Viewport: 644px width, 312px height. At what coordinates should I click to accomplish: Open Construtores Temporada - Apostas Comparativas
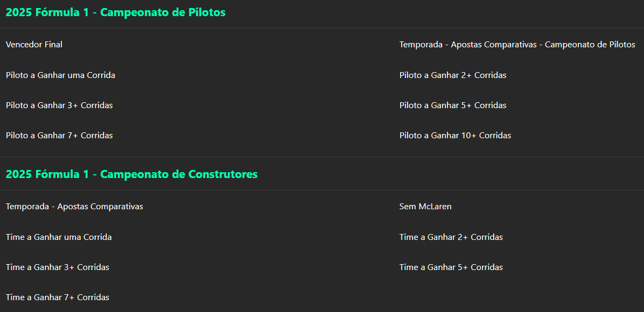click(74, 207)
